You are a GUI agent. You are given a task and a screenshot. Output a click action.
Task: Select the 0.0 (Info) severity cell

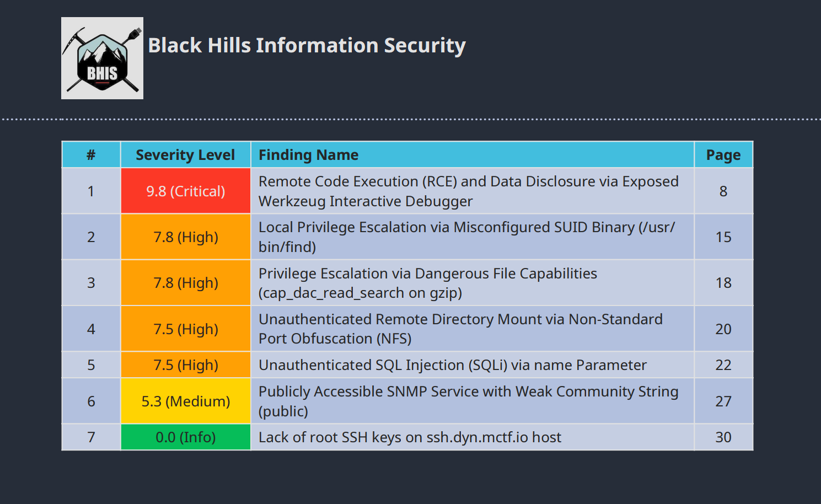tap(186, 437)
